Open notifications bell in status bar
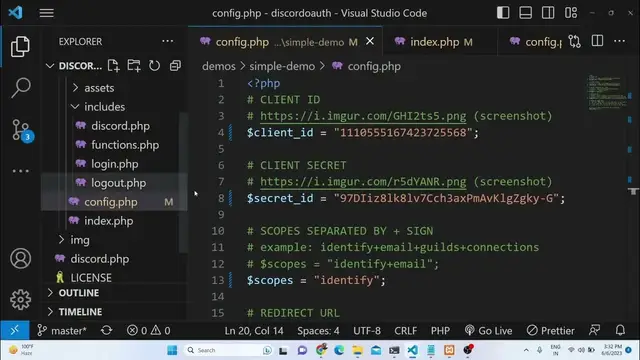 coord(620,330)
